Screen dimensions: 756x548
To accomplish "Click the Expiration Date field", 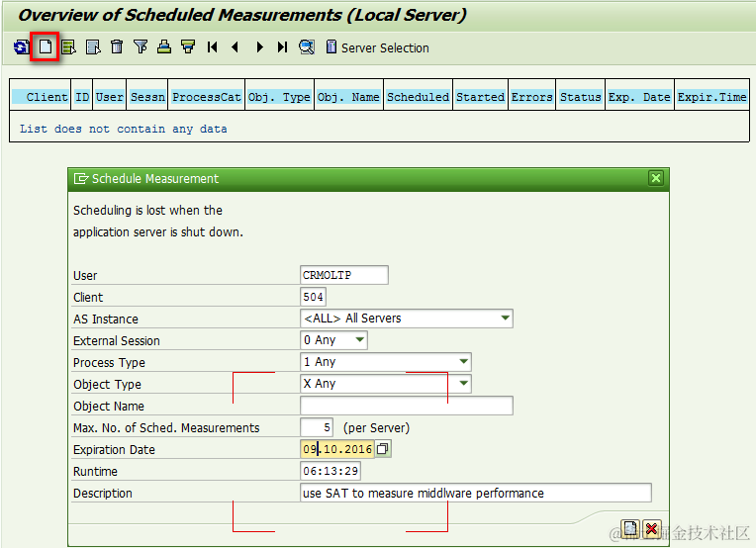I will click(337, 449).
